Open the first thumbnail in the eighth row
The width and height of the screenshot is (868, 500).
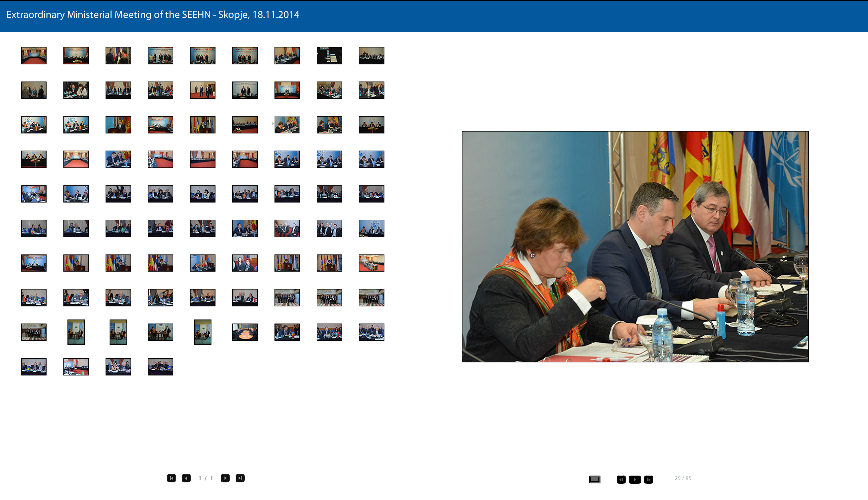pos(34,298)
